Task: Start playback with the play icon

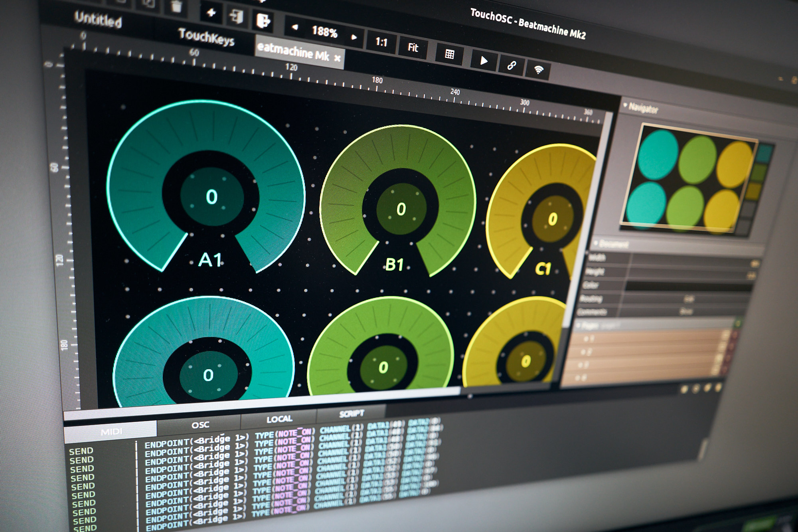Action: 484,60
